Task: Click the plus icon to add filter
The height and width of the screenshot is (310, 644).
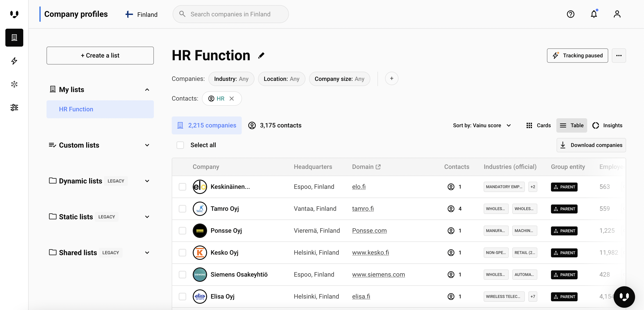Action: point(392,79)
